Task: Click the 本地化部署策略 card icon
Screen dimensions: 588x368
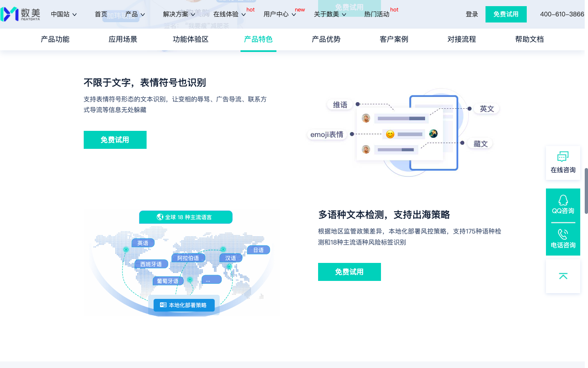Action: (x=163, y=305)
